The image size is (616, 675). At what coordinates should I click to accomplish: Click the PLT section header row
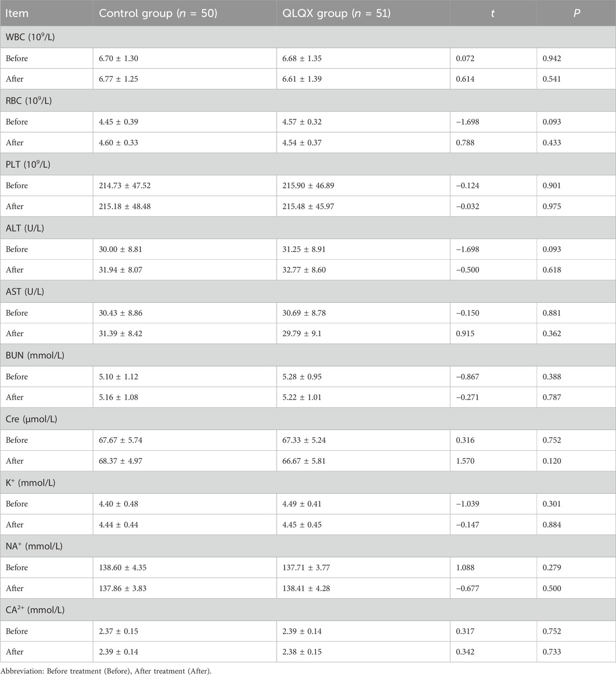(x=308, y=164)
